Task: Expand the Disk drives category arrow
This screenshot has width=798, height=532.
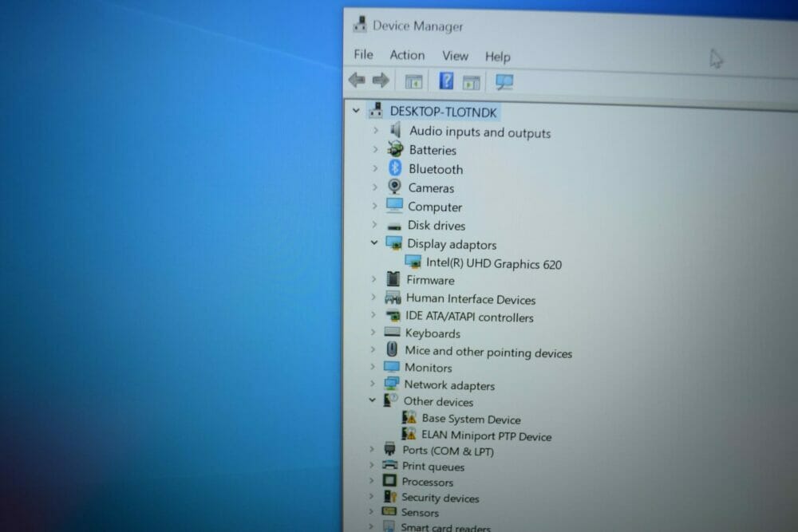Action: [x=374, y=224]
